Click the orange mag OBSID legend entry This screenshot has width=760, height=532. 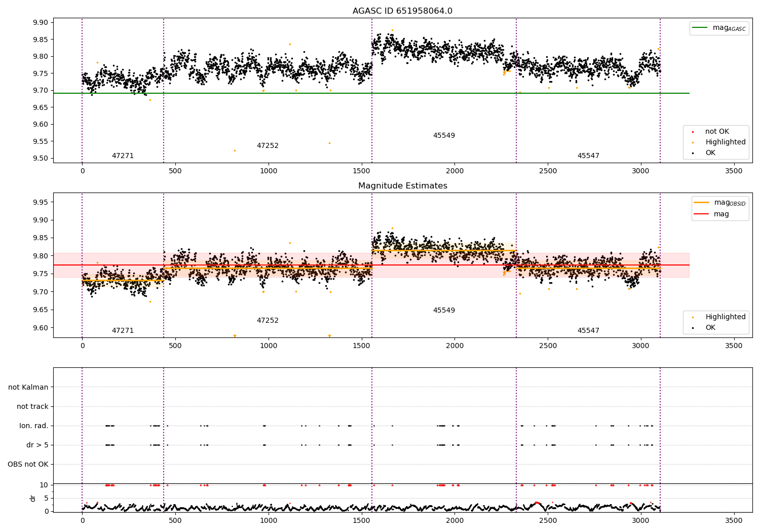[719, 203]
